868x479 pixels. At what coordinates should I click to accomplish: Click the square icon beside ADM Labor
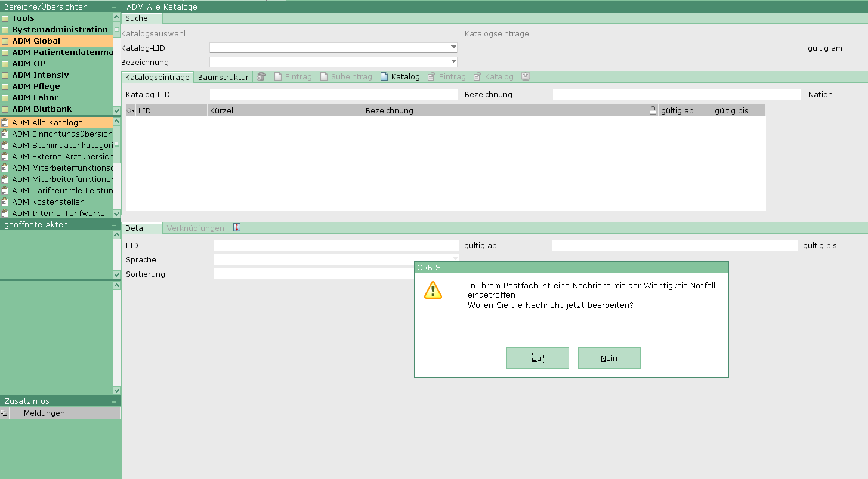tap(5, 98)
